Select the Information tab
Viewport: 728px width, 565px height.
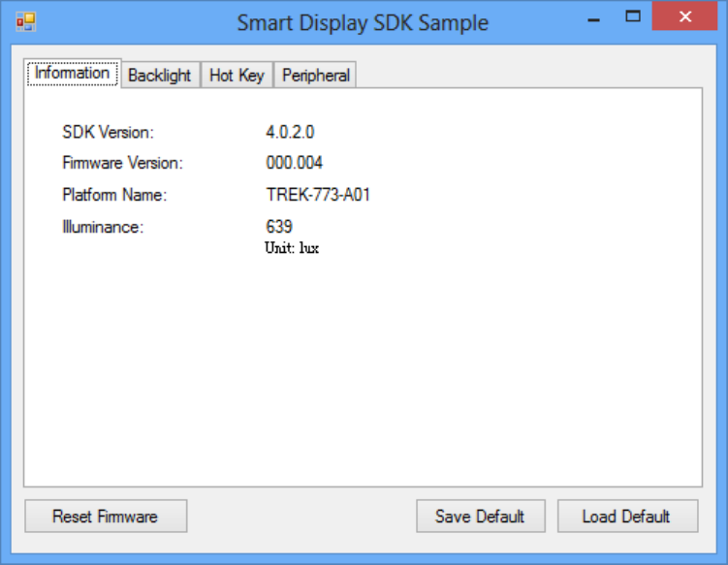[x=73, y=74]
